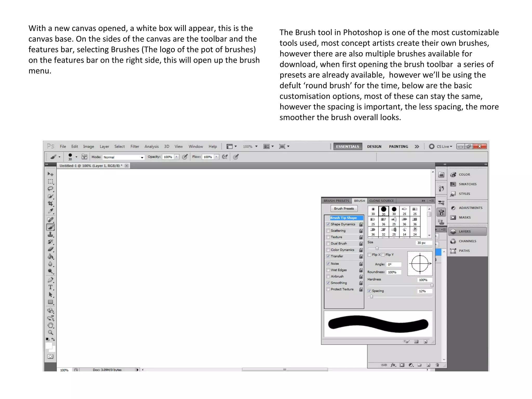Viewport: 532px width, 399px height.
Task: Open the Window menu
Action: coord(196,147)
